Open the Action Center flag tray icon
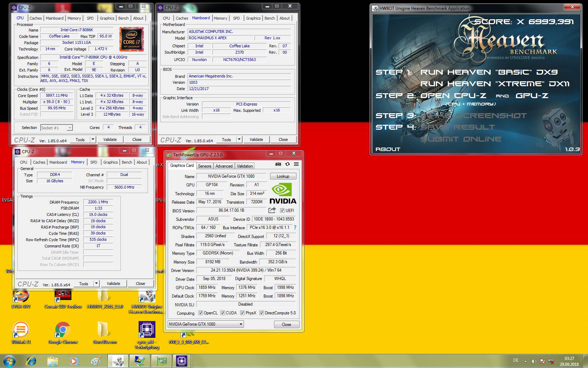The height and width of the screenshot is (368, 588). tap(542, 361)
